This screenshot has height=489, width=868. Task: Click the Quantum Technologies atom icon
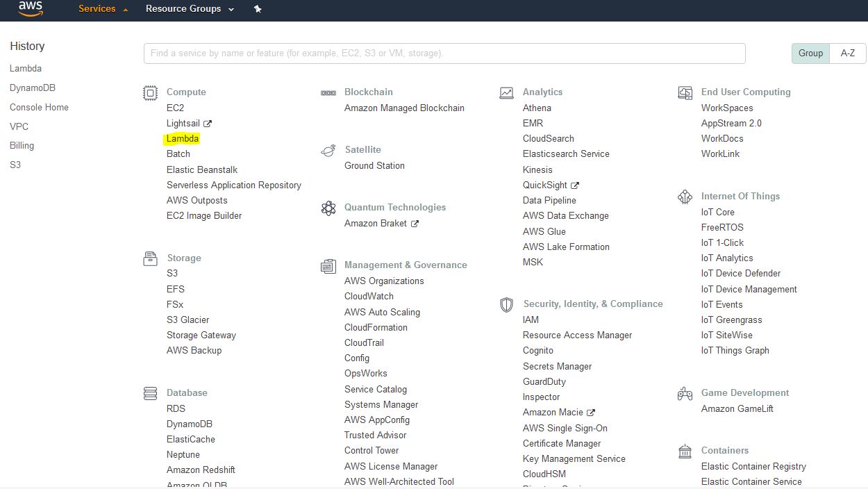(x=328, y=208)
